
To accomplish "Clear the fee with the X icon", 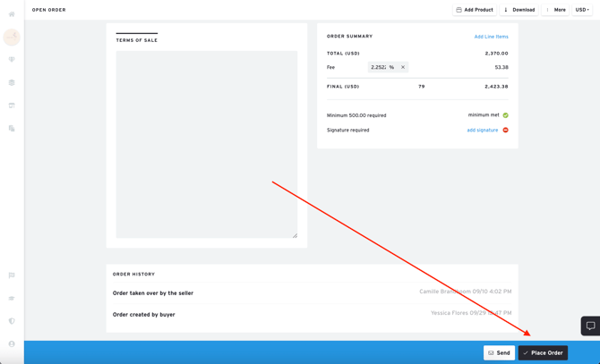I will 403,67.
